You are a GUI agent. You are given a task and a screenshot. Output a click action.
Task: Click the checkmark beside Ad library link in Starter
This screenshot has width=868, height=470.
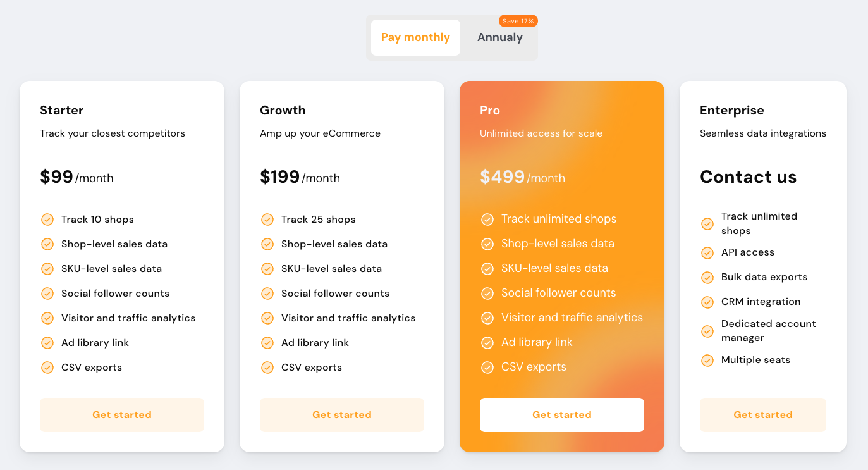[47, 343]
